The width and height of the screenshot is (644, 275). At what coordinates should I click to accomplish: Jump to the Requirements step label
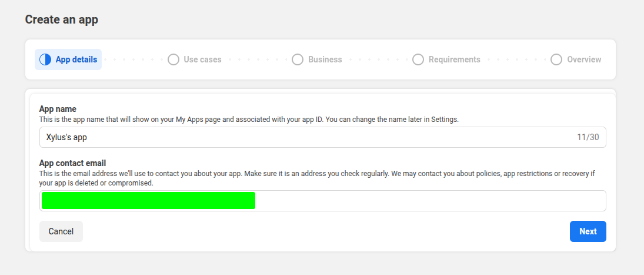point(454,59)
